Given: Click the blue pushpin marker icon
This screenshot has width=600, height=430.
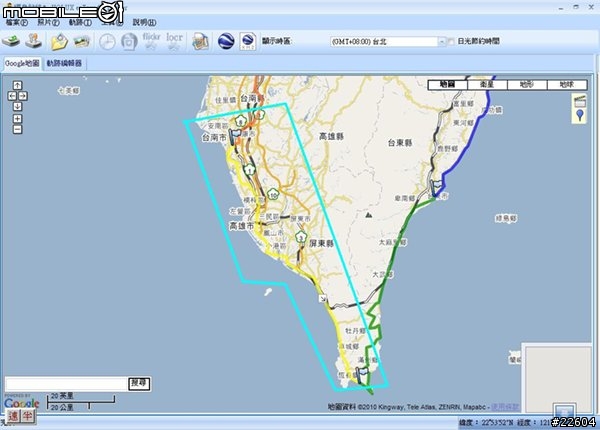Looking at the screenshot, I should coord(580,115).
